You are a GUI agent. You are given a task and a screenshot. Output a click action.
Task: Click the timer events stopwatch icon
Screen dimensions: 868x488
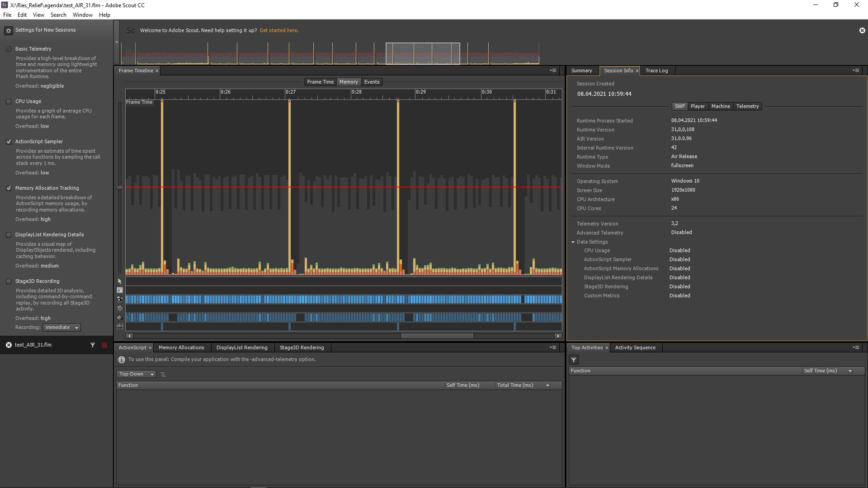pyautogui.click(x=119, y=308)
